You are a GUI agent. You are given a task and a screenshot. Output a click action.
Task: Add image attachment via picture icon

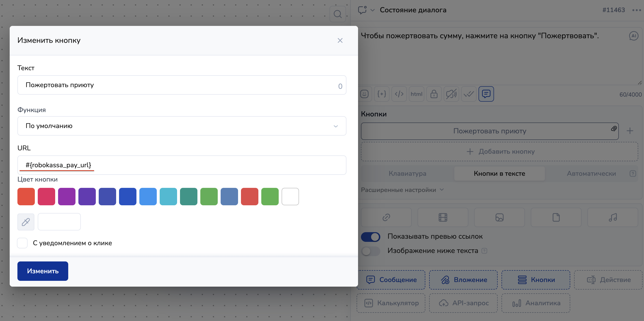tap(499, 217)
